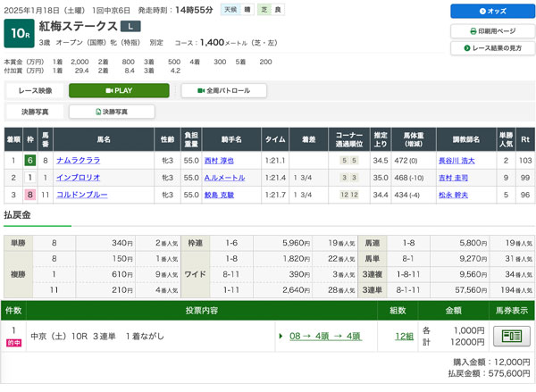The image size is (536, 392).
Task: Open horse コルドンブルー profile link
Action: tap(81, 194)
